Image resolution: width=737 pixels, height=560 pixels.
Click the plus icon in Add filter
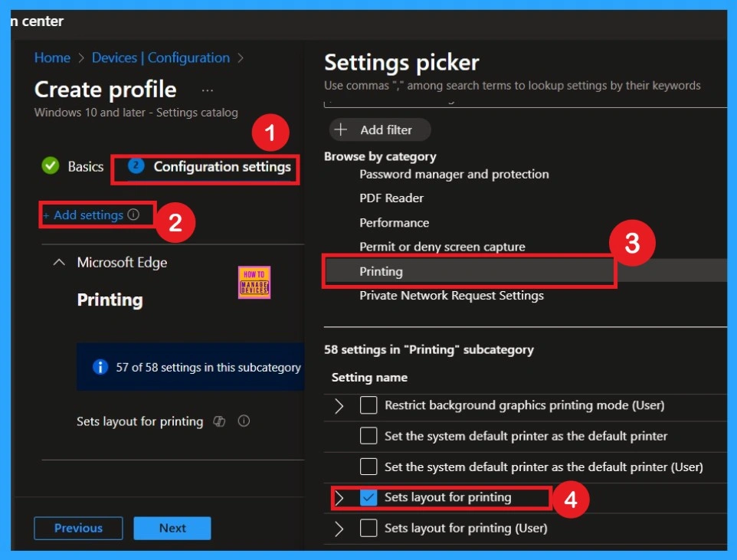341,129
